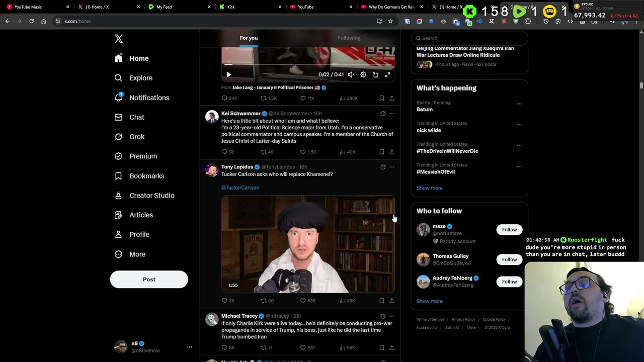Image resolution: width=644 pixels, height=362 pixels.
Task: Switch to the For you tab
Action: coord(249,38)
